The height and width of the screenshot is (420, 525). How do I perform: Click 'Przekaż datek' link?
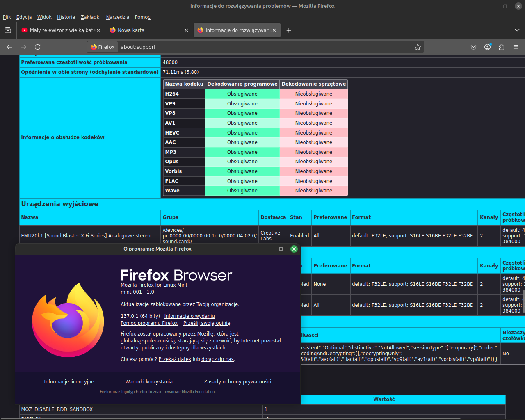175,359
